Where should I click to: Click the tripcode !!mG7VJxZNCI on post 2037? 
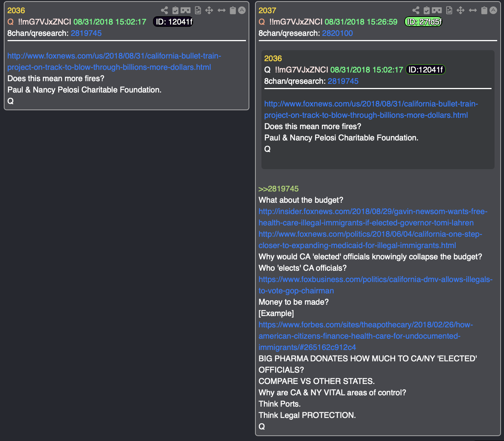coord(296,22)
